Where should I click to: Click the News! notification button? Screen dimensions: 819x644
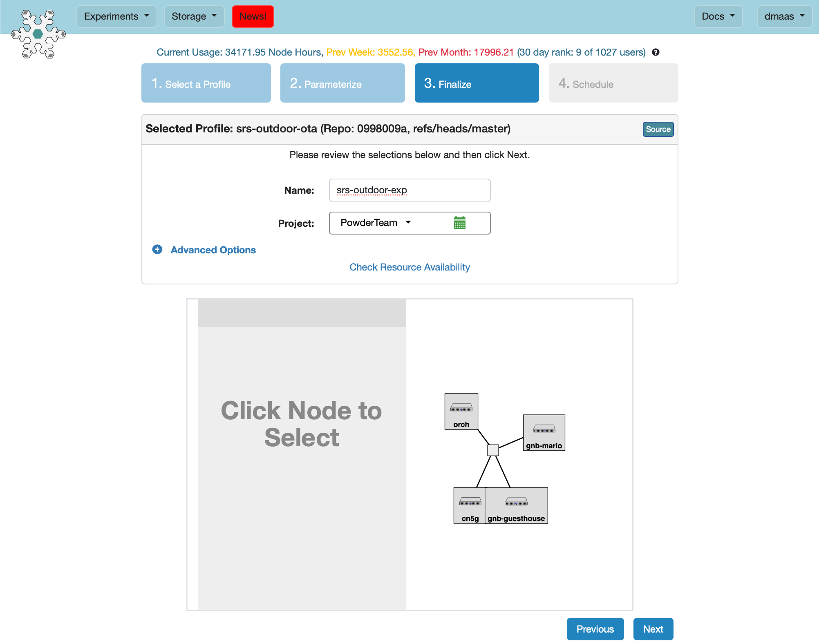click(x=252, y=17)
